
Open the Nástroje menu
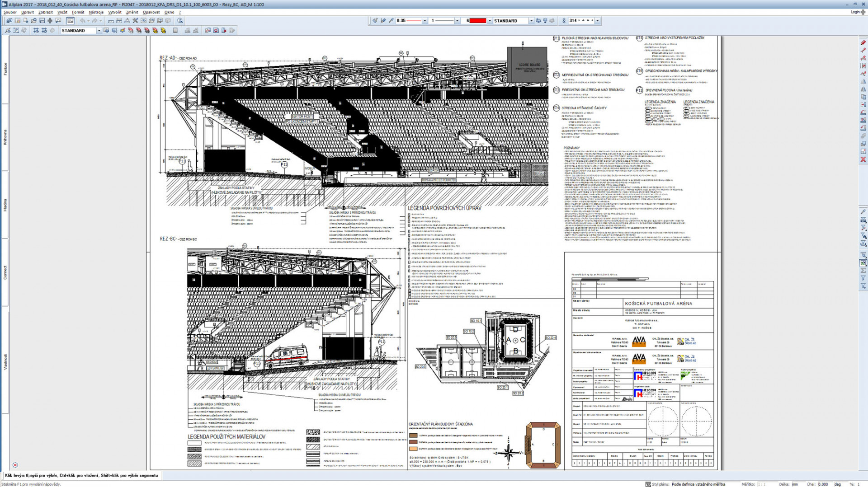coord(96,12)
